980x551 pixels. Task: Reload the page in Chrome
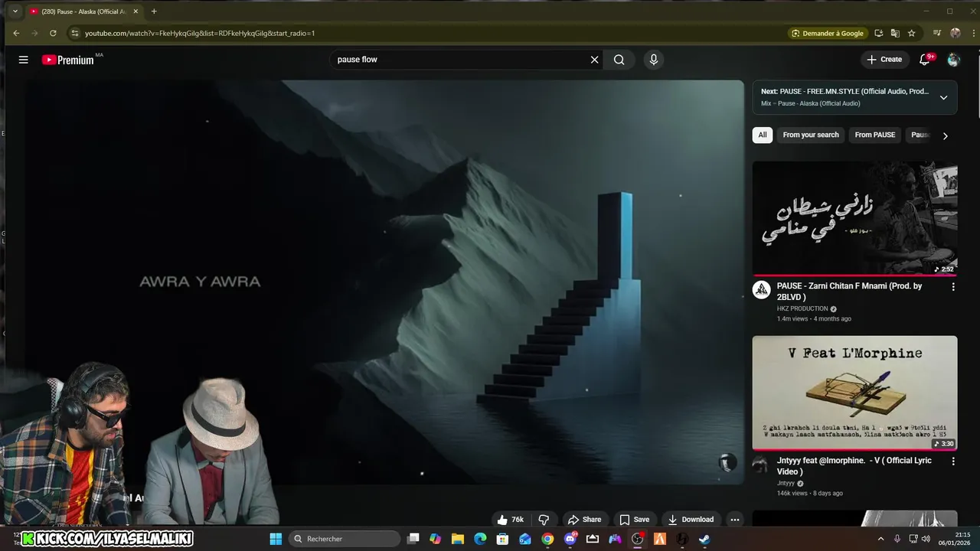coord(53,33)
